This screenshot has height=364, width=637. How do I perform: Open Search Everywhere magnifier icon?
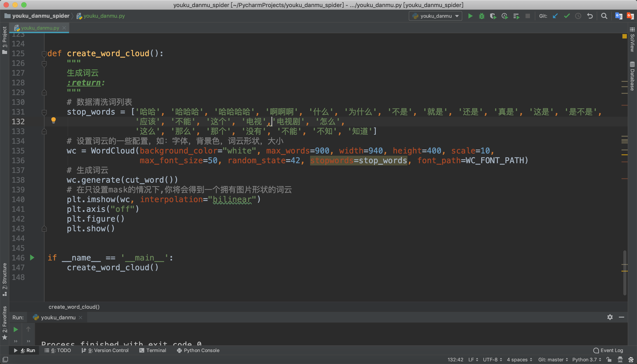[x=604, y=16]
